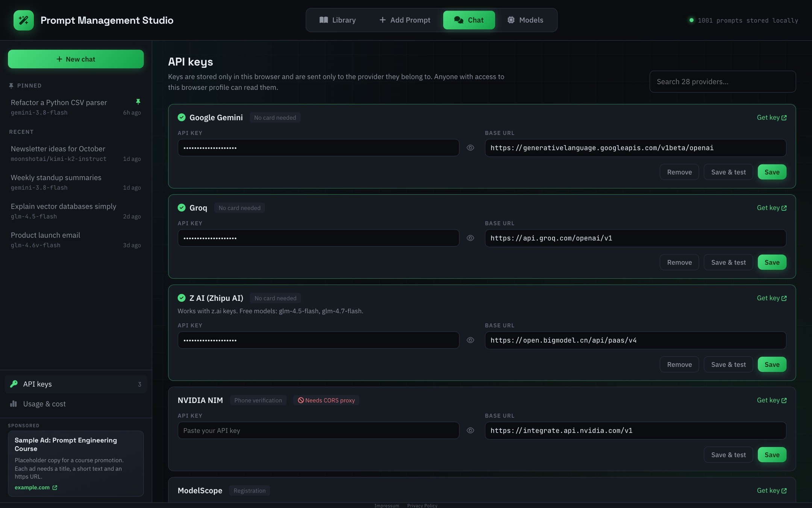
Task: Click the Privacy Policy footer link
Action: click(422, 505)
